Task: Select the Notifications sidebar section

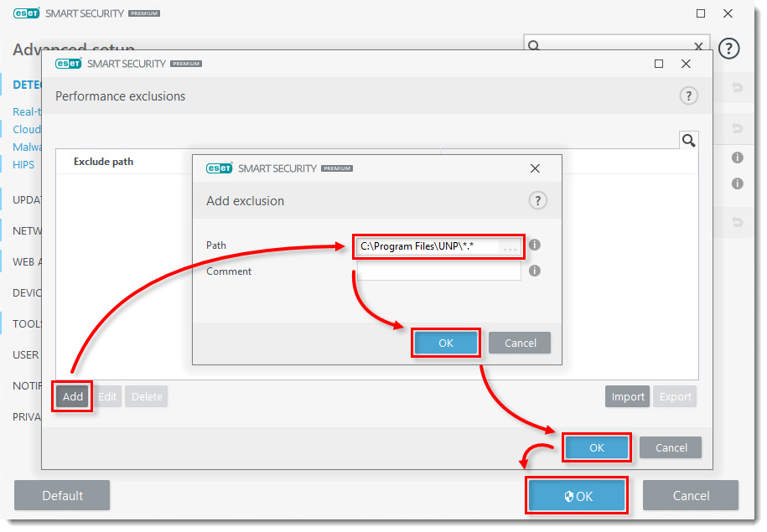Action: pos(27,385)
